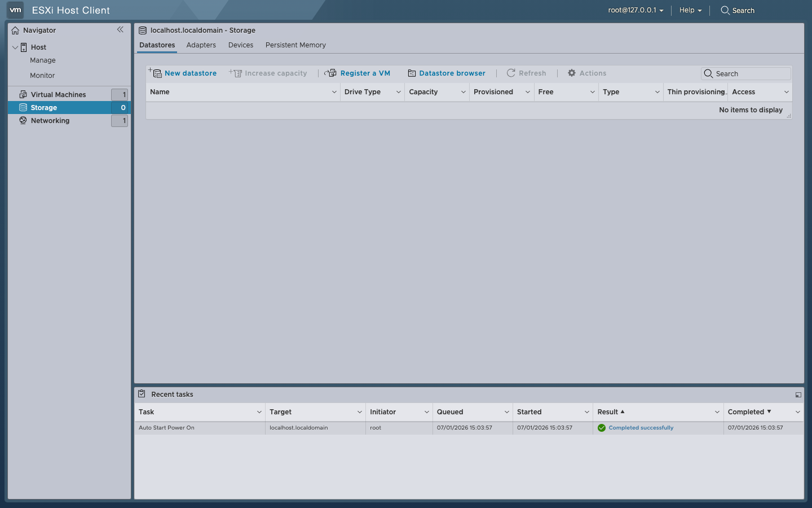812x508 pixels.
Task: Open the Result column dropdown arrow
Action: pyautogui.click(x=717, y=412)
